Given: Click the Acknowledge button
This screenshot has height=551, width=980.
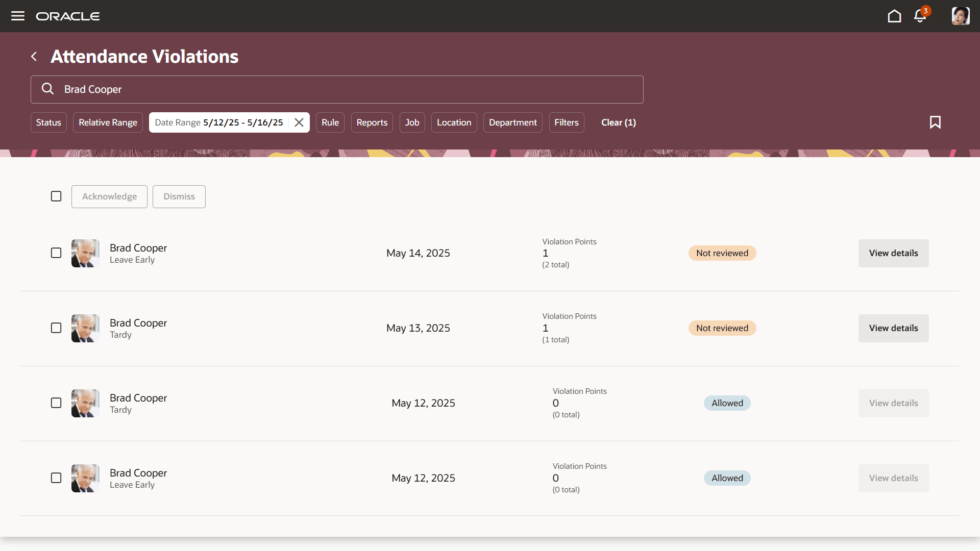Looking at the screenshot, I should point(109,196).
